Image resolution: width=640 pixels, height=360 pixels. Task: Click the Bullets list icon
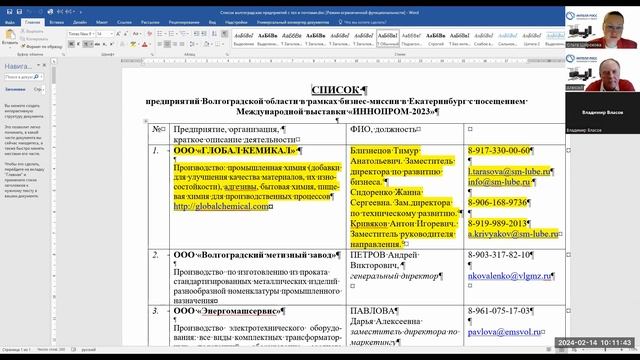point(160,34)
